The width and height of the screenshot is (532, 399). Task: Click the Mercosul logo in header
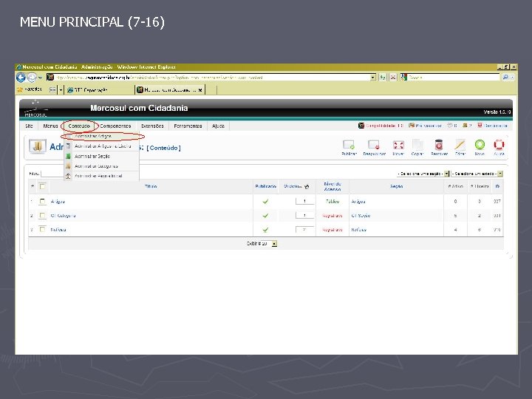[35, 109]
